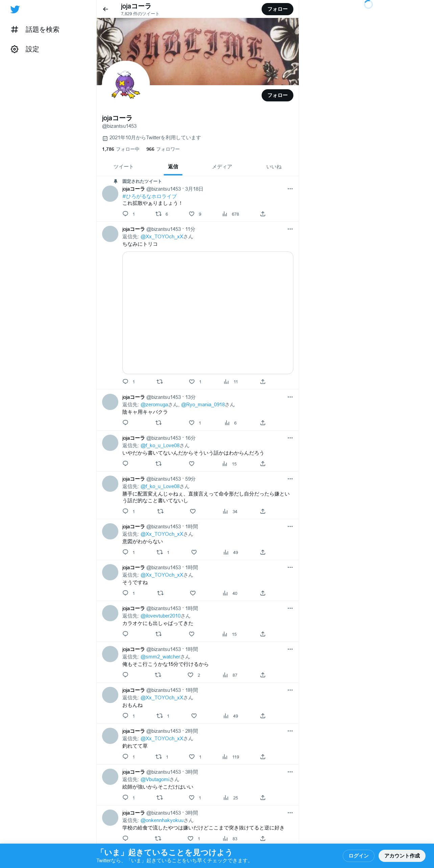Retweet the pinned tweet with 6 retweets
Viewport: 434px width, 868px height.
[x=158, y=214]
